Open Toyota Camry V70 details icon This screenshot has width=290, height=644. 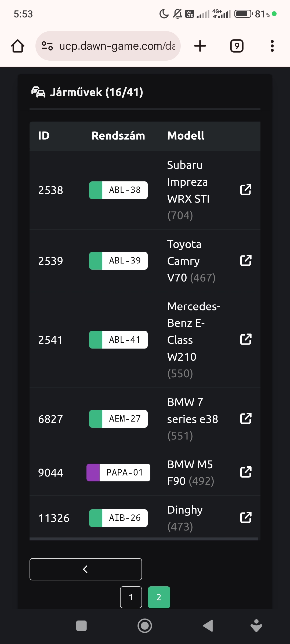246,260
